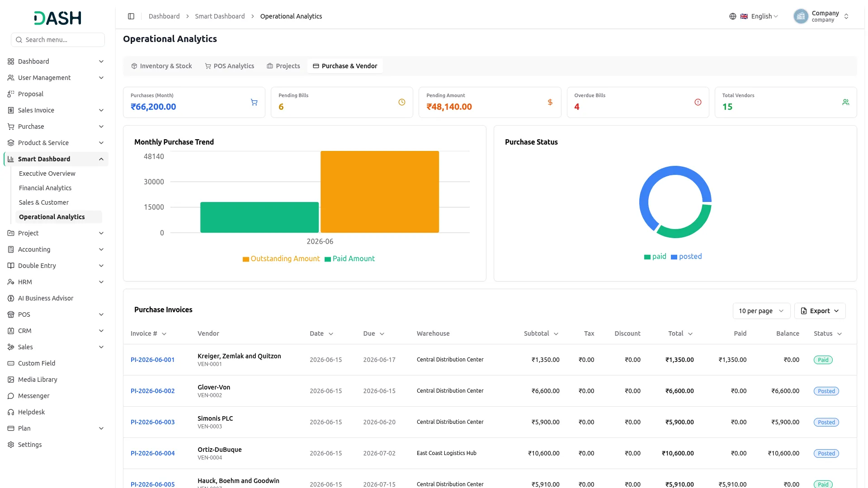
Task: Sort table by Status column
Action: coord(828,334)
